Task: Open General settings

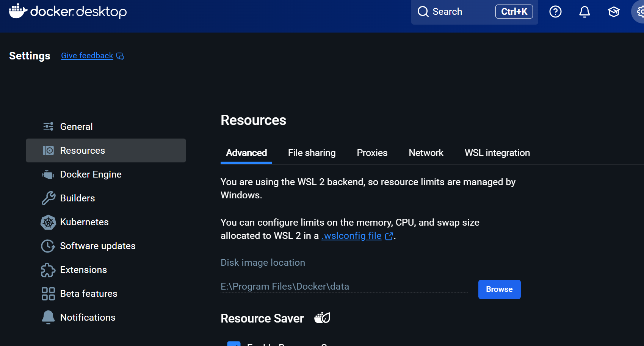Action: tap(106, 126)
